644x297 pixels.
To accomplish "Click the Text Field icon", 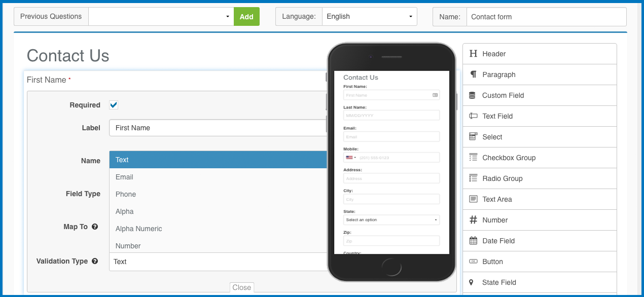I will [473, 116].
